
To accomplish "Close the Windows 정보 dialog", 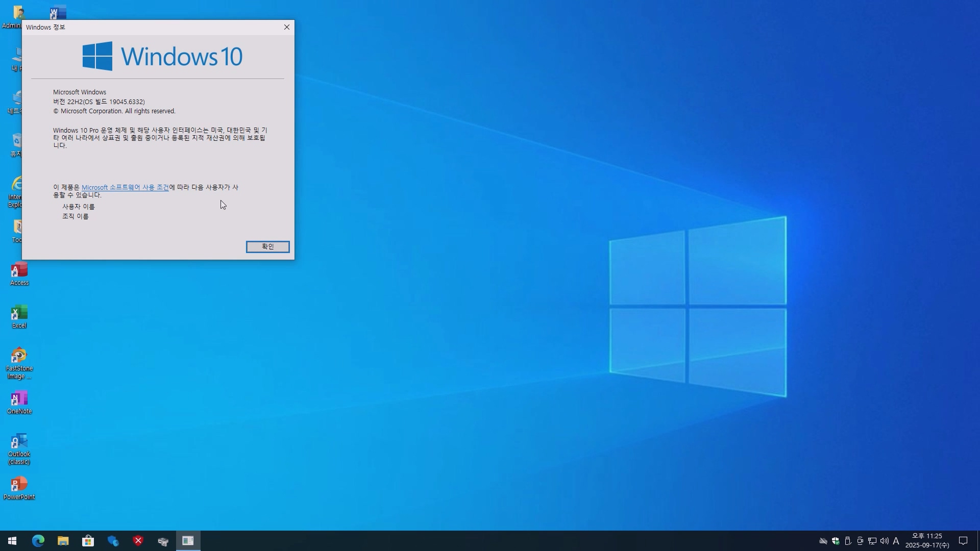I will 287,27.
